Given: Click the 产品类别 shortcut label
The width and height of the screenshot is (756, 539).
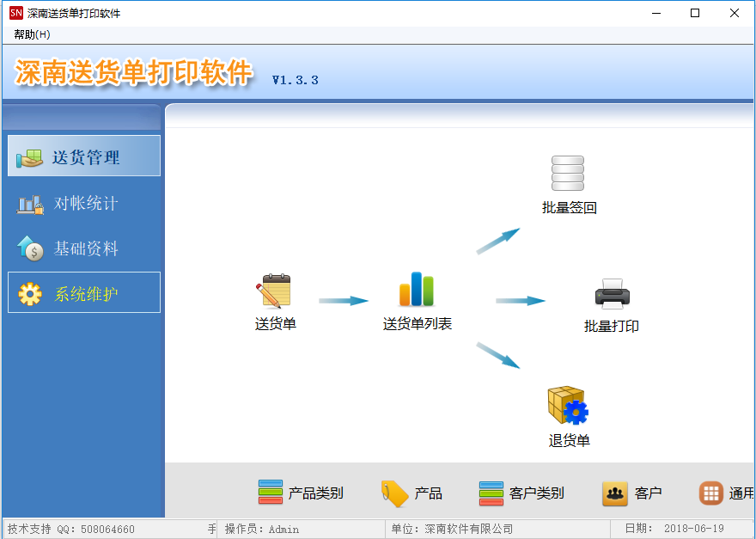Looking at the screenshot, I should pyautogui.click(x=316, y=493).
